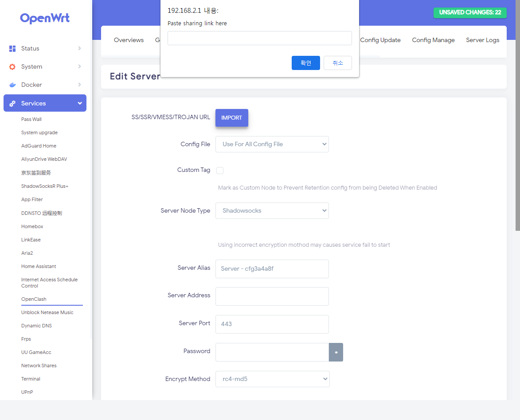Screen dimensions: 520x420
Task: Open the Encrypt Method dropdown
Action: click(x=273, y=379)
